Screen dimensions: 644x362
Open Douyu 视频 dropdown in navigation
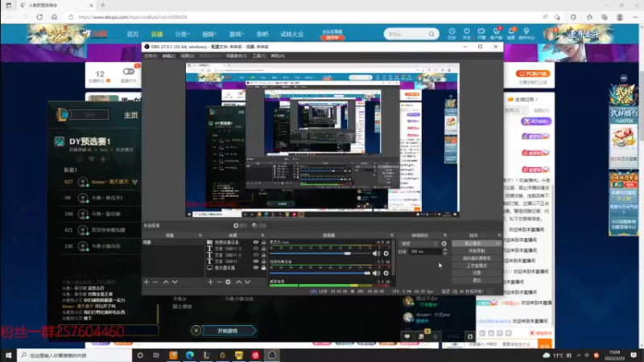tap(209, 34)
